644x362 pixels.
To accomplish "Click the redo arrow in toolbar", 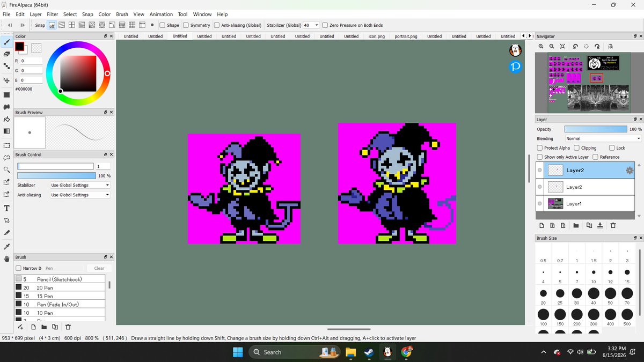I will pyautogui.click(x=22, y=25).
